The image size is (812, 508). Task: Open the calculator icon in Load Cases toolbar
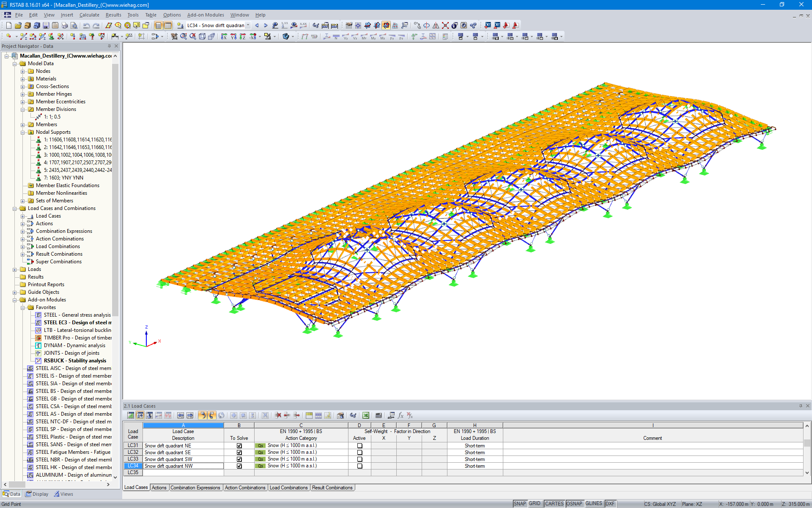click(378, 415)
